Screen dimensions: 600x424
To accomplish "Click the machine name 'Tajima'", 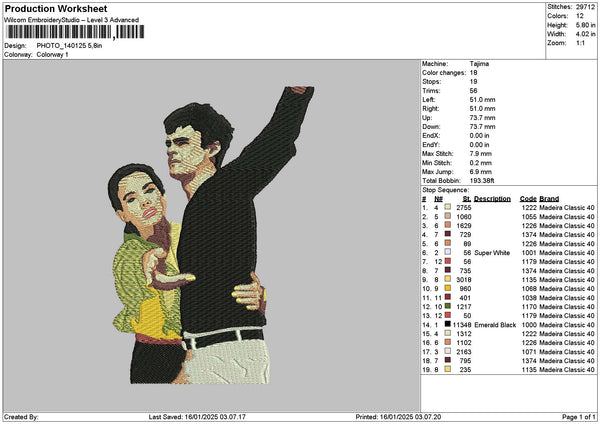I will coord(479,64).
